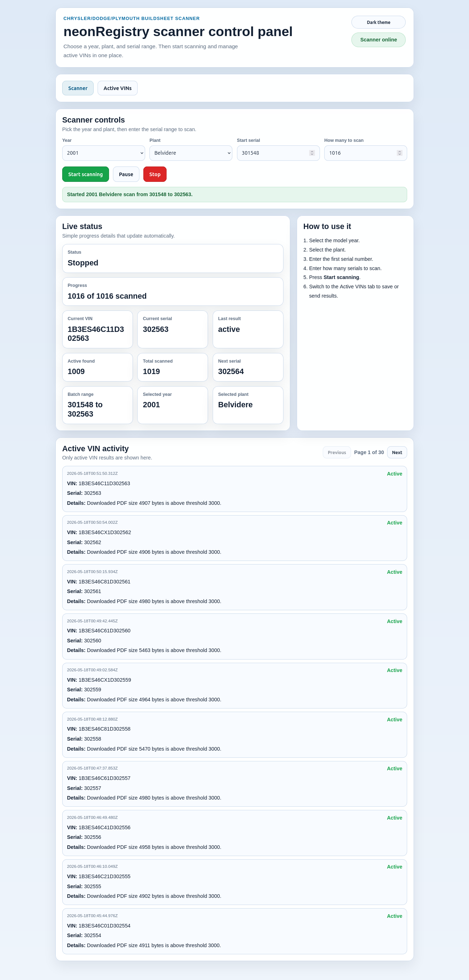Click Total scanned value 1019

pyautogui.click(x=151, y=372)
